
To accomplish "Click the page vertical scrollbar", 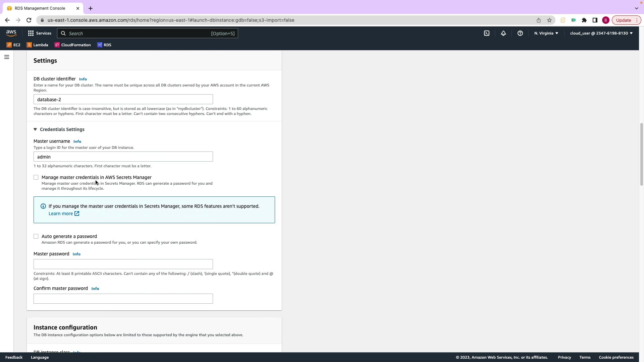I will tap(641, 154).
